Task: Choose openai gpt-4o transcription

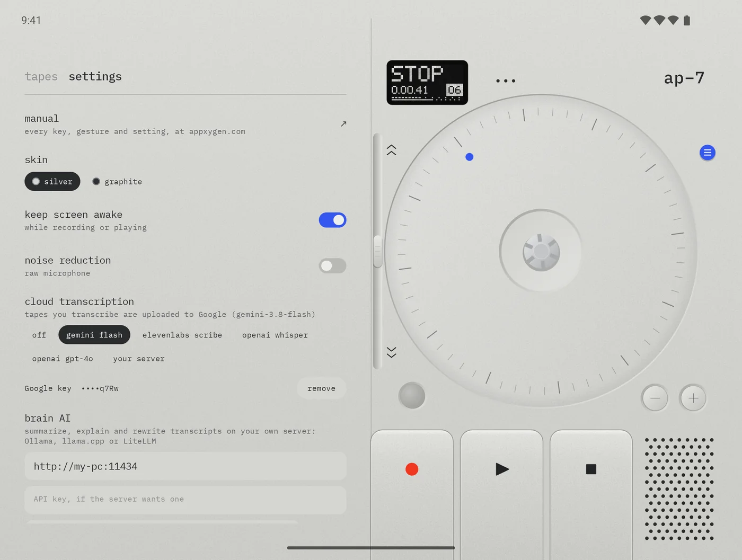Action: point(63,359)
